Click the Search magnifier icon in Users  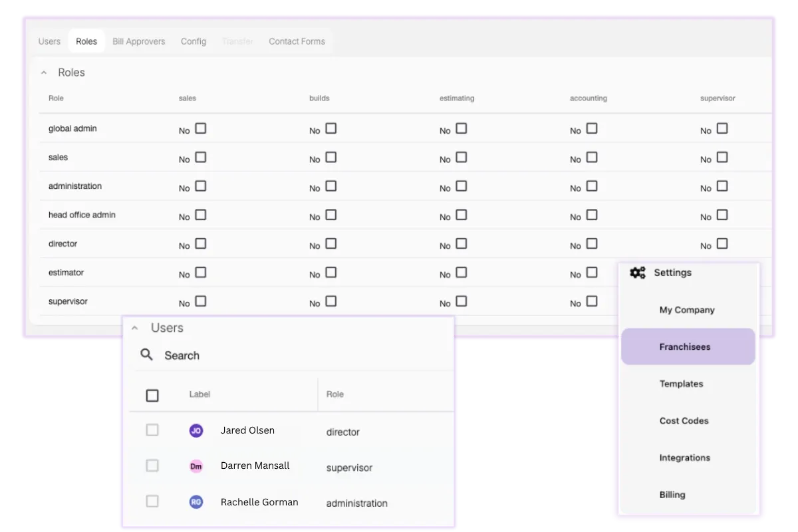[147, 354]
